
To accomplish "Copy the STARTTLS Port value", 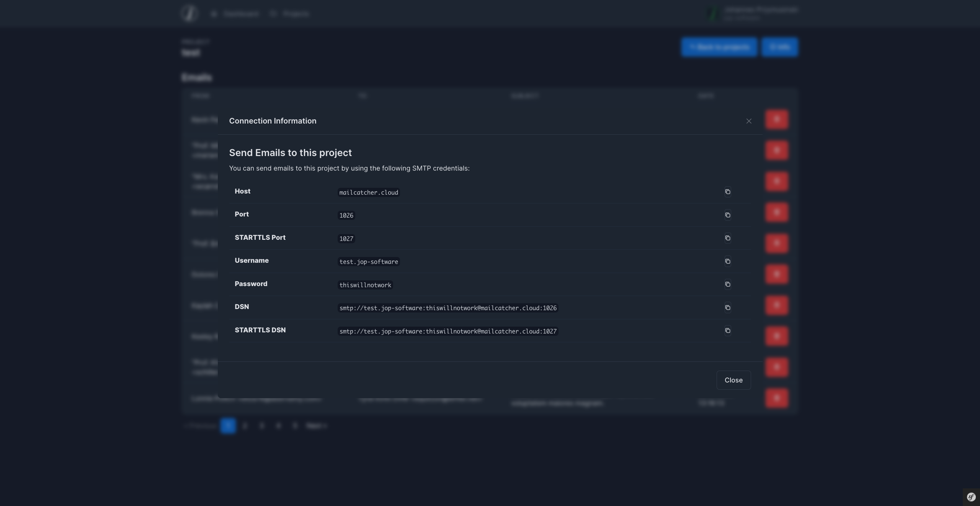I will (728, 238).
